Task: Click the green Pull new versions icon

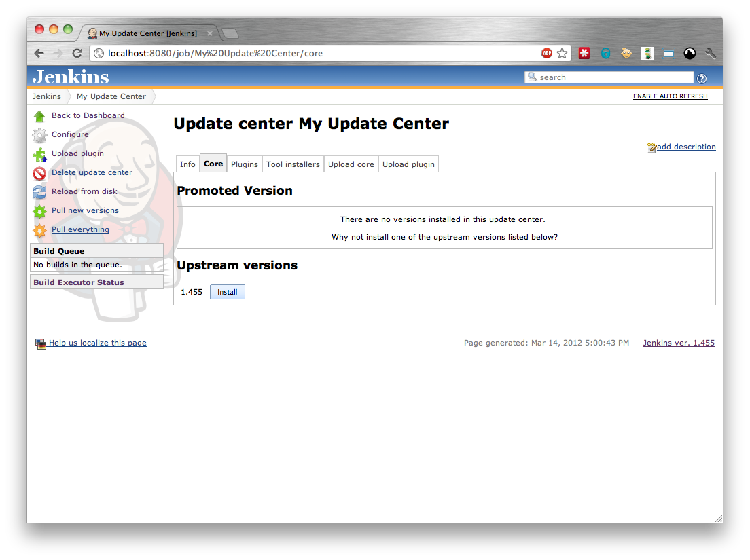Action: (39, 211)
